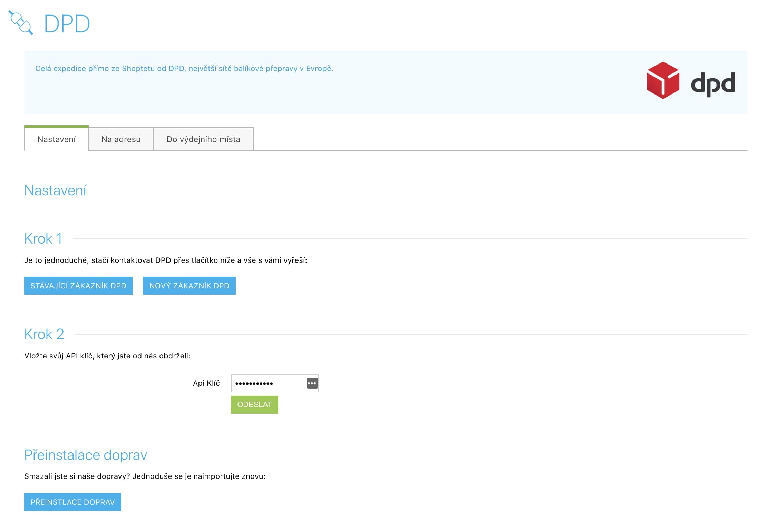Click the STÁVAJÍCÍ ZÁKAZNÍK DPD button
This screenshot has height=532, width=767.
tap(78, 286)
